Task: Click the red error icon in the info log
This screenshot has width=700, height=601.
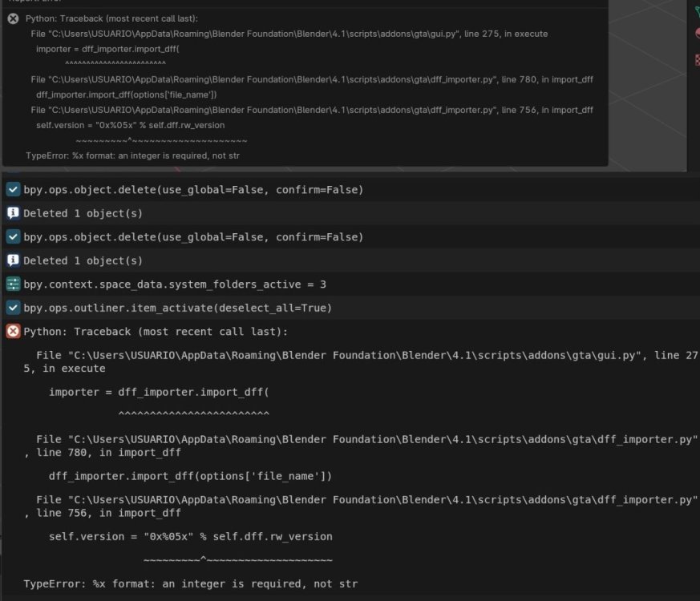Action: coord(13,332)
